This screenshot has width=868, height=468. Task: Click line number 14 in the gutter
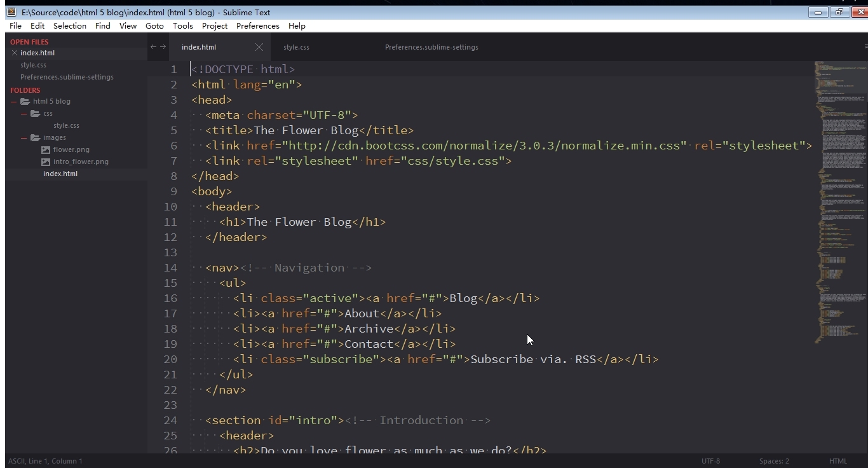tap(170, 268)
